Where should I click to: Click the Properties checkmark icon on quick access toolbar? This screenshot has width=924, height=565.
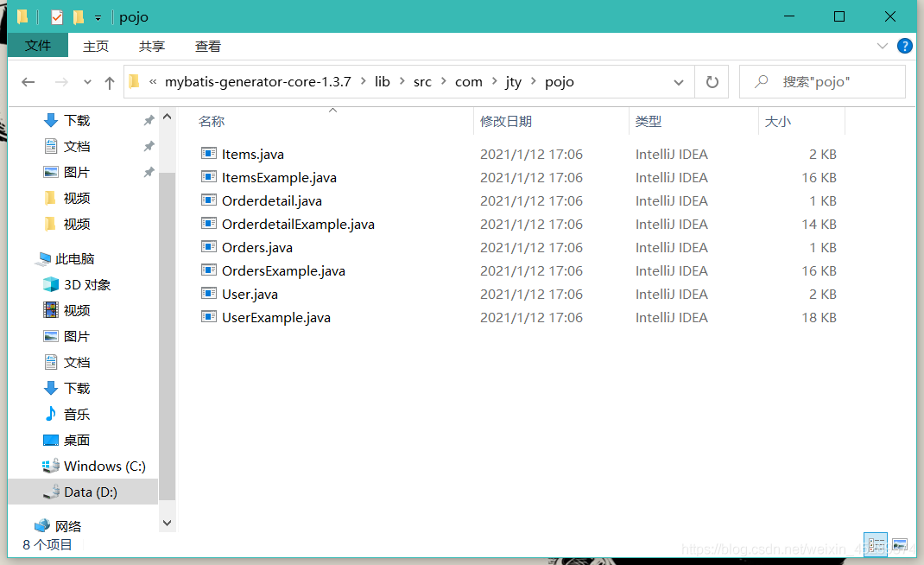point(58,16)
